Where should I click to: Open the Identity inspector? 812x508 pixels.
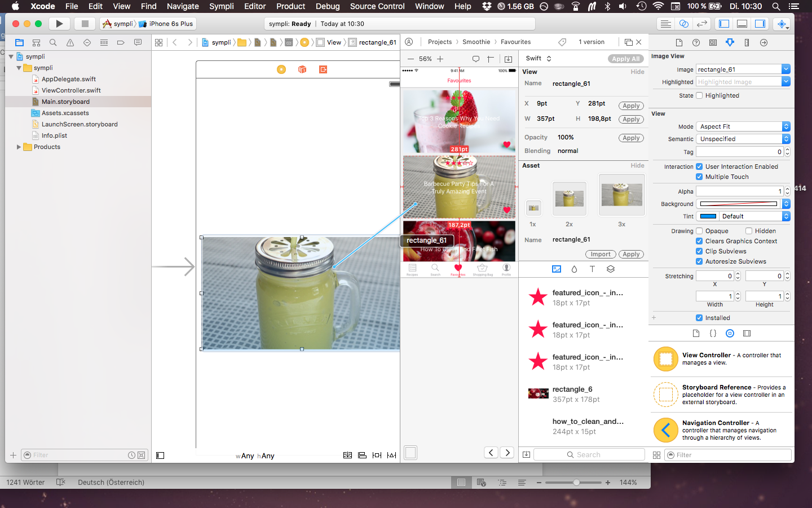[x=713, y=42]
